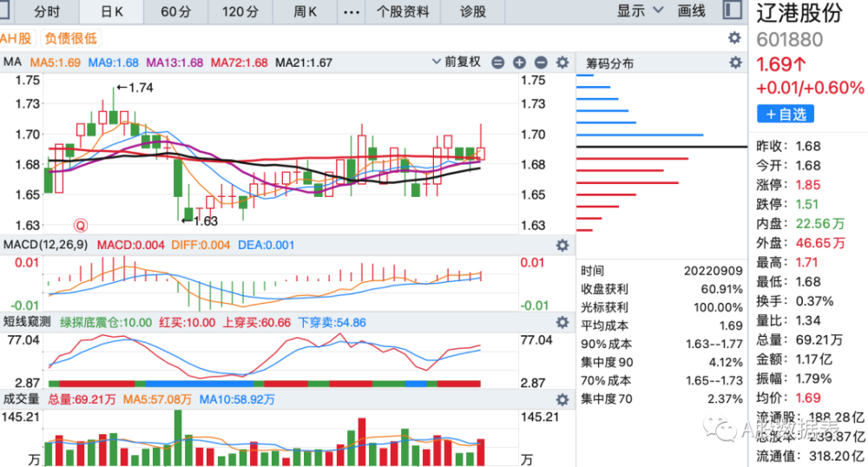868x467 pixels.
Task: Open MACD indicator settings gear
Action: tap(562, 245)
